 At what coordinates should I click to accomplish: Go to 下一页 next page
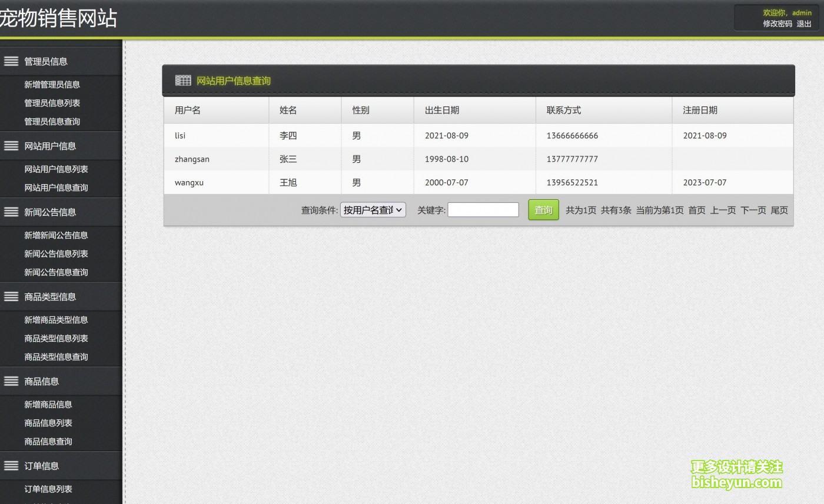click(753, 211)
